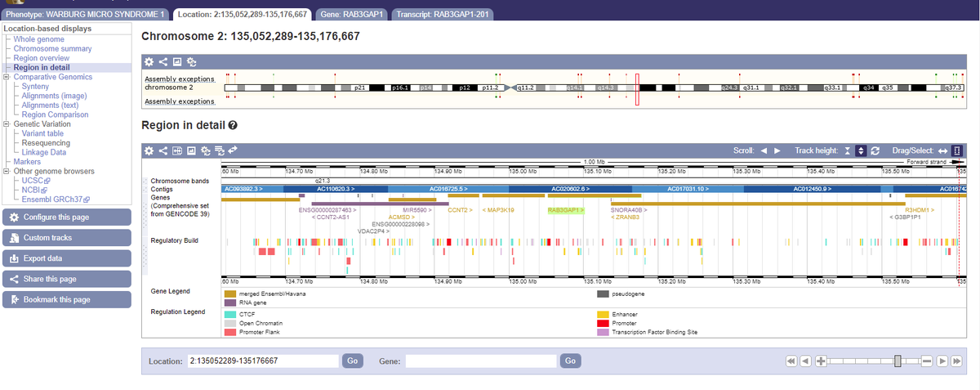The image size is (980, 390).
Task: Reset the chromosome panel configuration icon
Action: 191,61
